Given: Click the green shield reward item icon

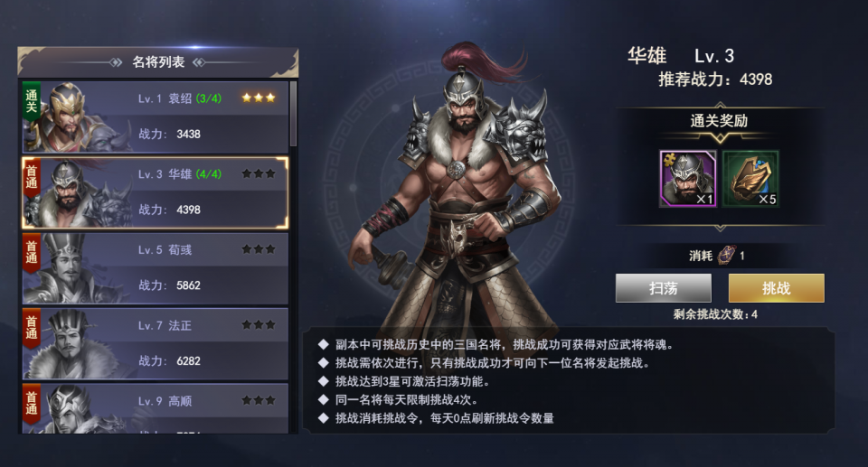Looking at the screenshot, I should tap(750, 179).
